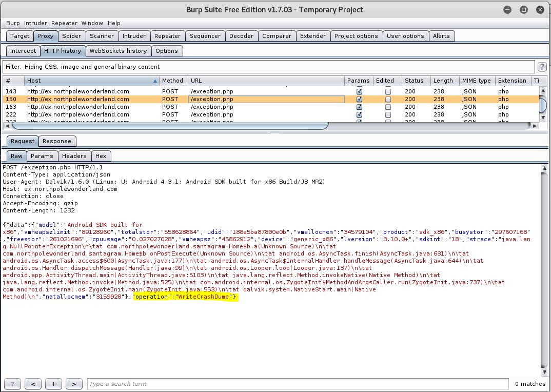Toggle Params checkbox for request 143
This screenshot has width=551, height=392.
pyautogui.click(x=359, y=91)
